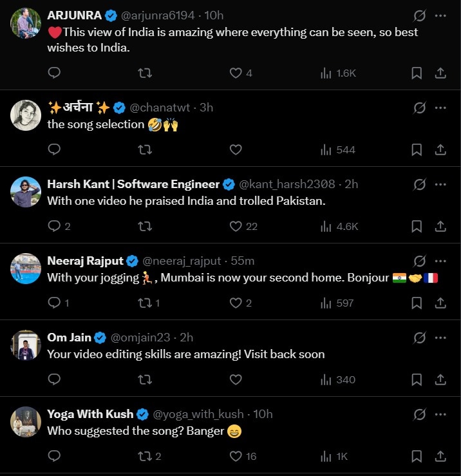
Task: Bookmark अर्चना's song selection tweet
Action: pos(417,150)
